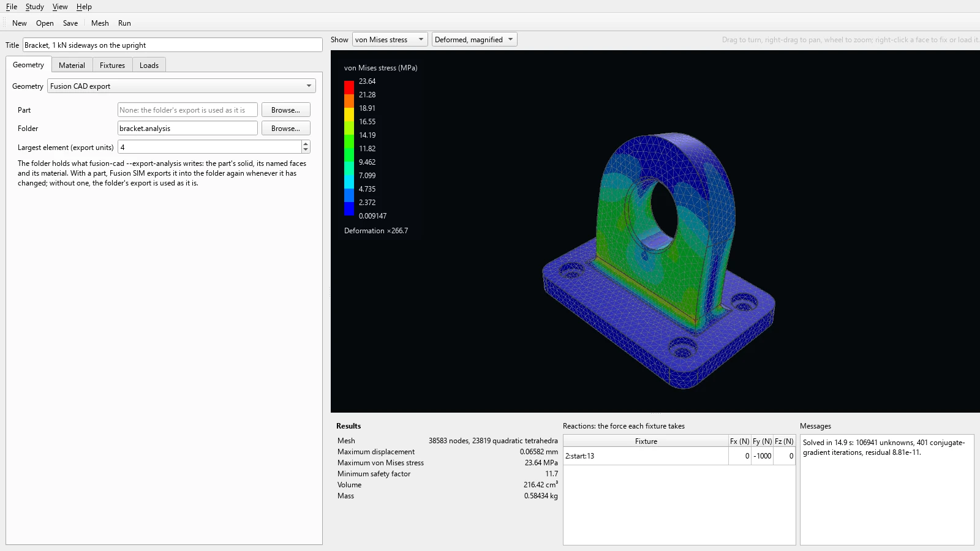Image resolution: width=980 pixels, height=551 pixels.
Task: Click the Fy (N) column header
Action: tap(762, 441)
